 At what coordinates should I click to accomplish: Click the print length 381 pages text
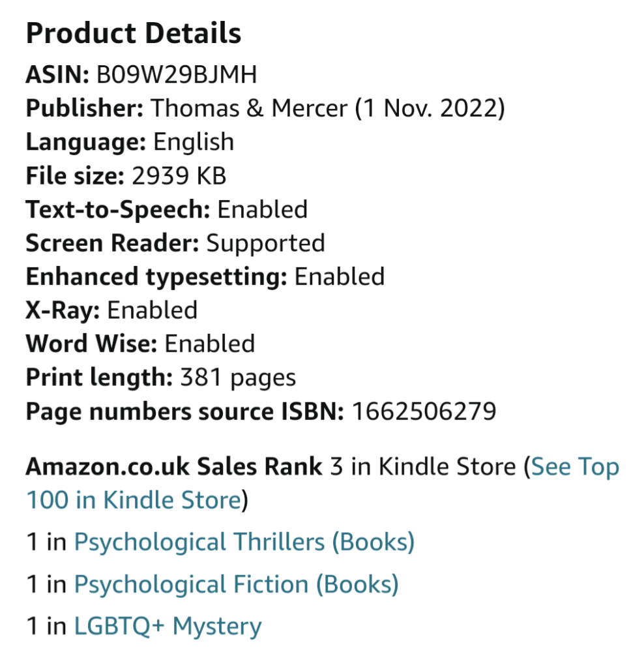(x=237, y=378)
